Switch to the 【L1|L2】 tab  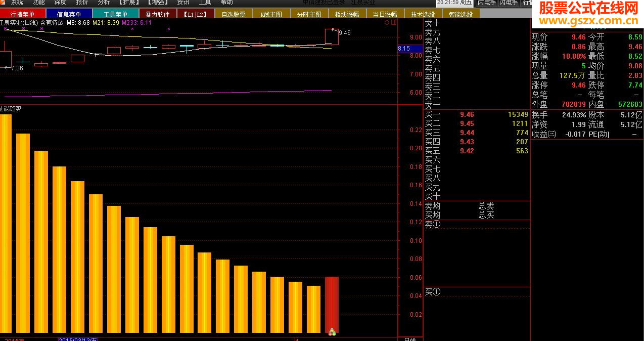pos(196,14)
